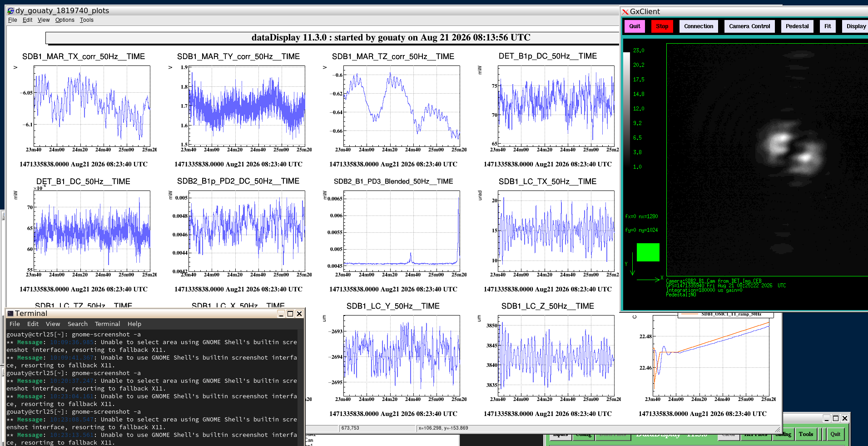The width and height of the screenshot is (868, 446).
Task: Click the SDB1_MAR_TX_corr_50Hz plot
Action: [x=92, y=105]
